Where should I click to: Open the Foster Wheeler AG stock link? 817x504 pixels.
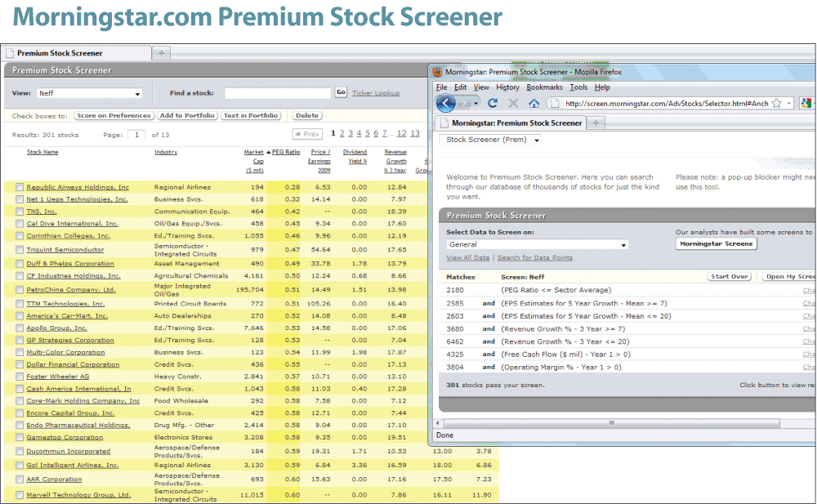(x=58, y=377)
